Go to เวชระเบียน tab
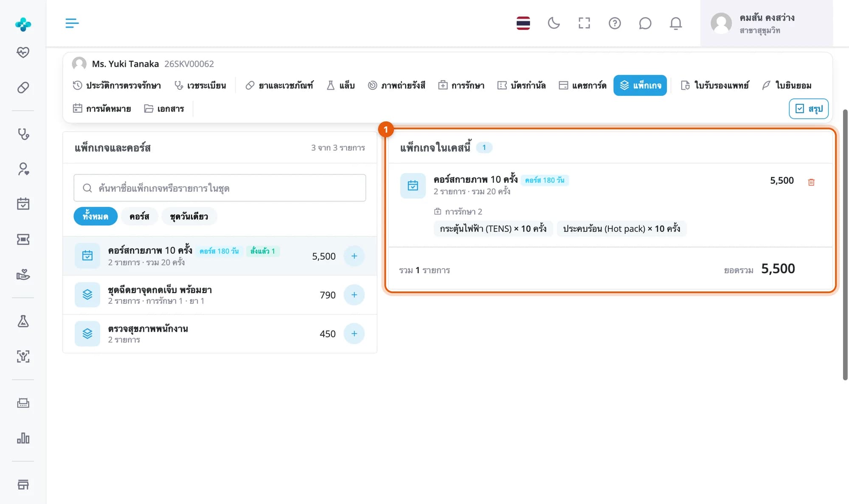 (200, 85)
